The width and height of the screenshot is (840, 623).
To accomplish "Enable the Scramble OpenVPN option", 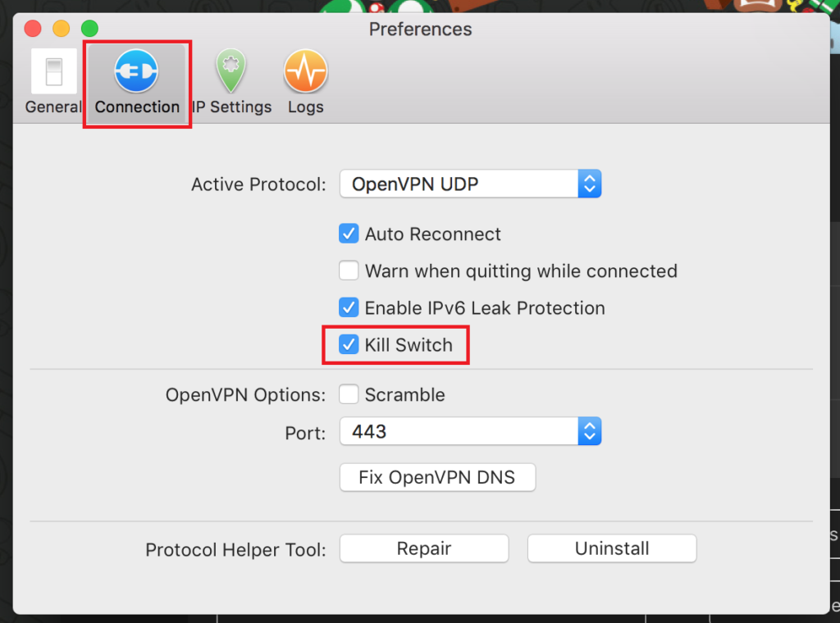I will tap(349, 394).
